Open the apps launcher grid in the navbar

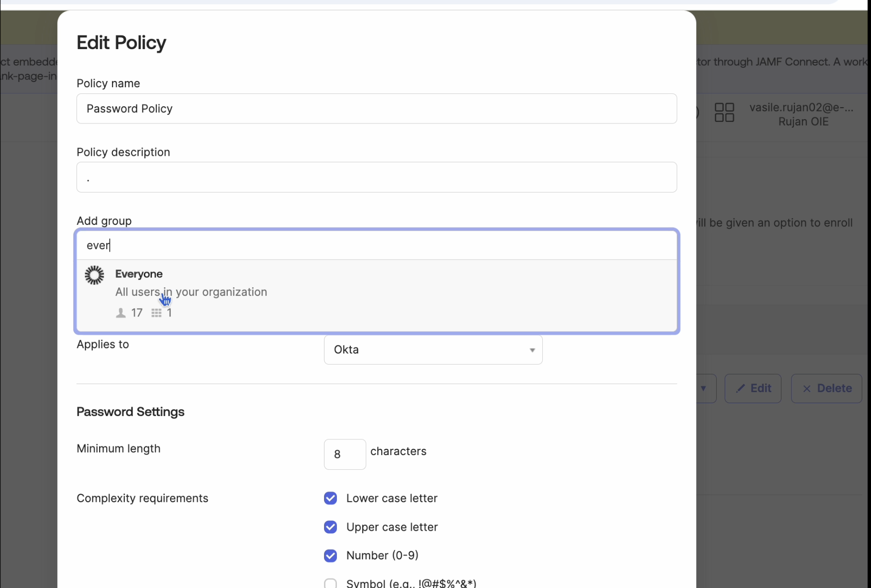pos(724,112)
